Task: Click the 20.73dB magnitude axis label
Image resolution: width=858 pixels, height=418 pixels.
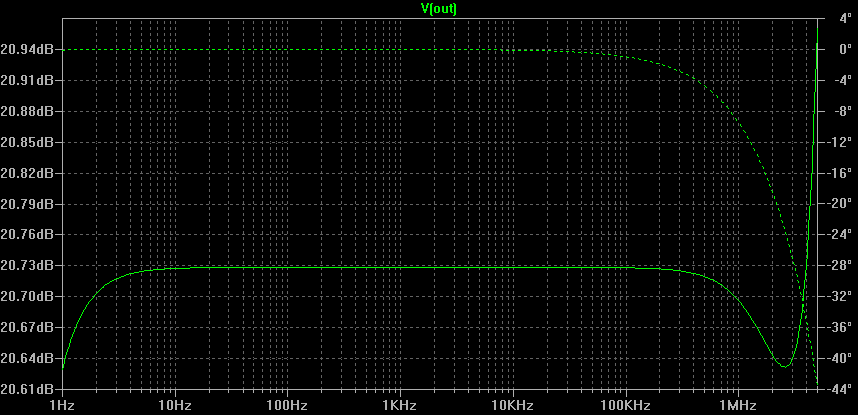Action: [x=27, y=265]
